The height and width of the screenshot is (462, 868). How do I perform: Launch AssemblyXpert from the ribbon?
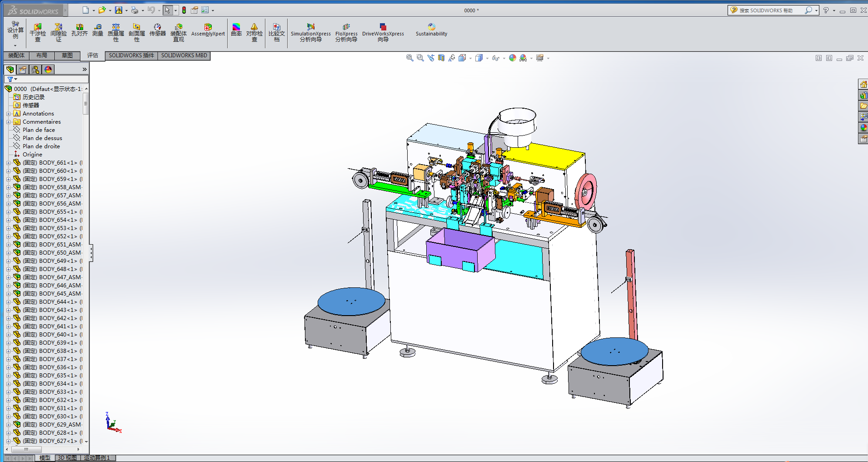208,30
